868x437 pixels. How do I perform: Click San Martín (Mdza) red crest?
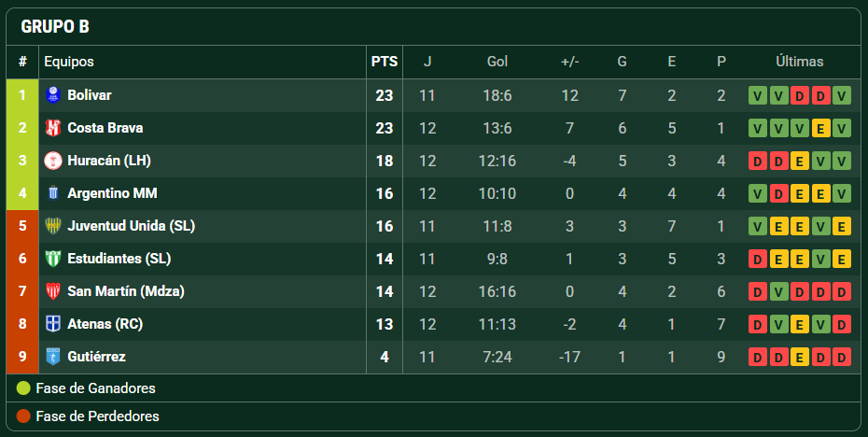point(53,291)
